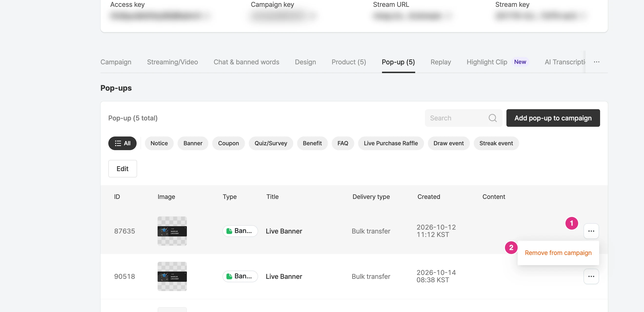The width and height of the screenshot is (644, 312).
Task: Click the Delivery type column header
Action: click(x=371, y=197)
